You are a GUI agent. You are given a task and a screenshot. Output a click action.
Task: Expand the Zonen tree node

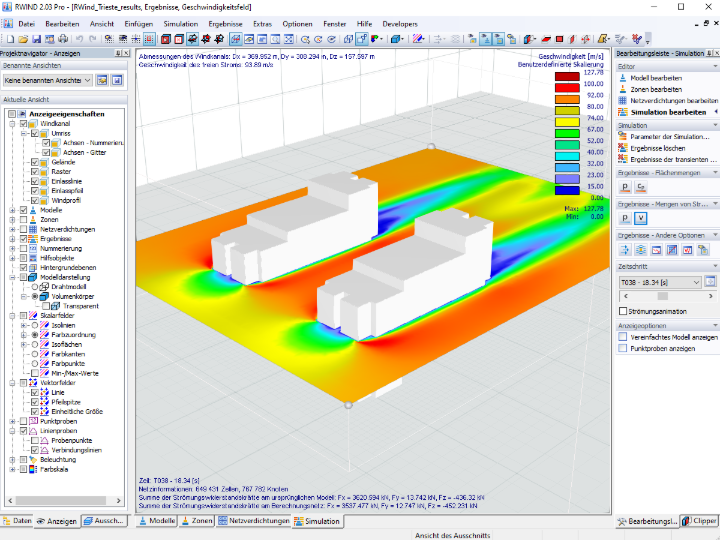pos(12,219)
